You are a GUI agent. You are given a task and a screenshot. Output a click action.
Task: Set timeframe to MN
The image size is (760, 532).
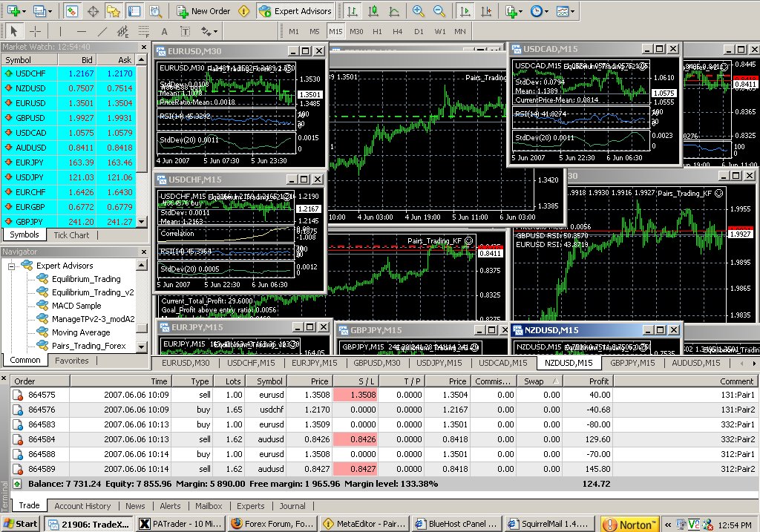click(x=460, y=31)
